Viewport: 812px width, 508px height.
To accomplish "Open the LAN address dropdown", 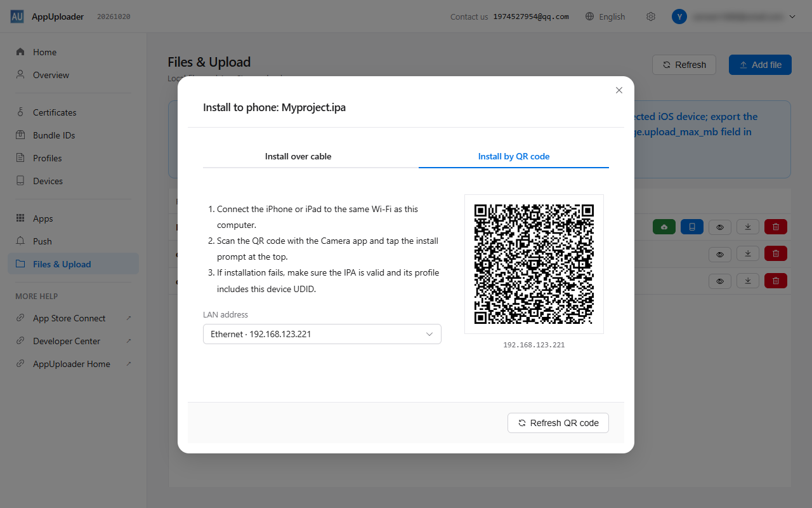I will (x=322, y=334).
